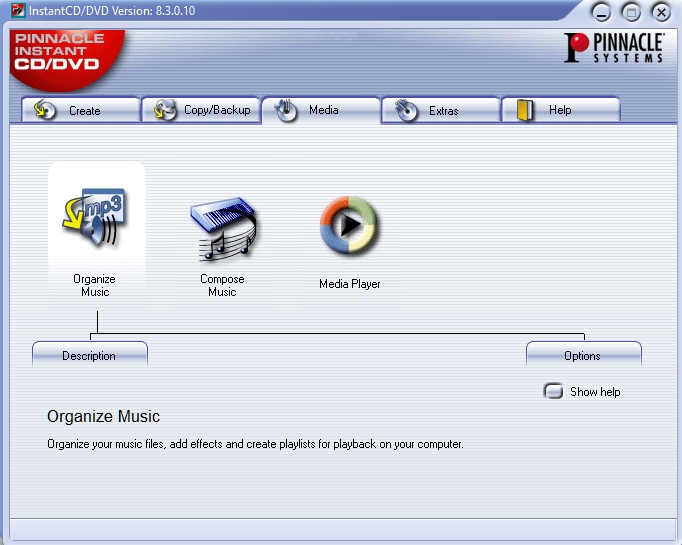Image resolution: width=682 pixels, height=545 pixels.
Task: Click the Help tab book icon
Action: pyautogui.click(x=525, y=110)
